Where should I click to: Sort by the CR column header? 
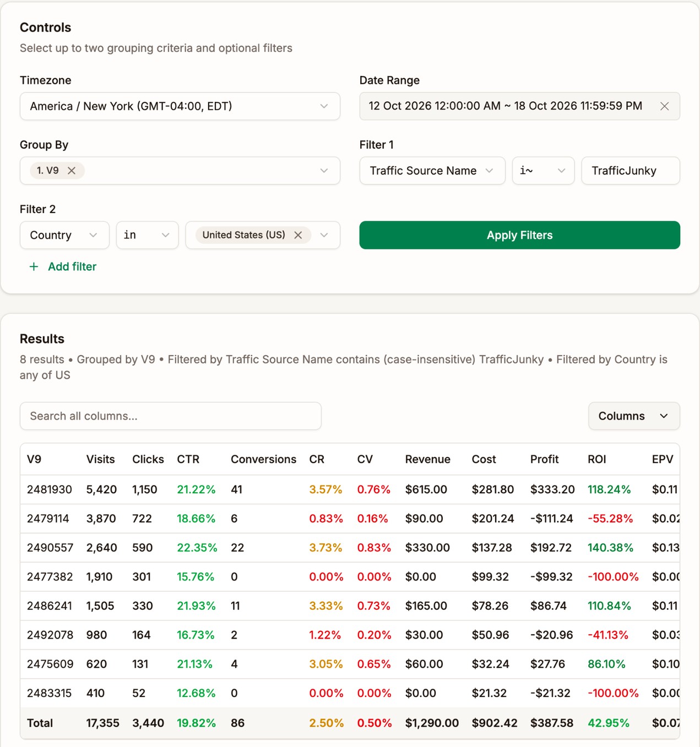point(317,459)
